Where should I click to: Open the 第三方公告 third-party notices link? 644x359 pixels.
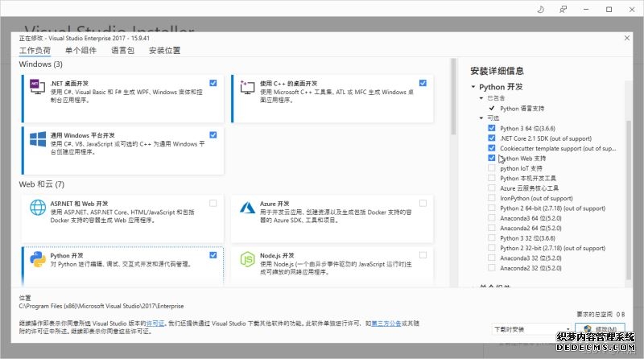tap(386, 324)
